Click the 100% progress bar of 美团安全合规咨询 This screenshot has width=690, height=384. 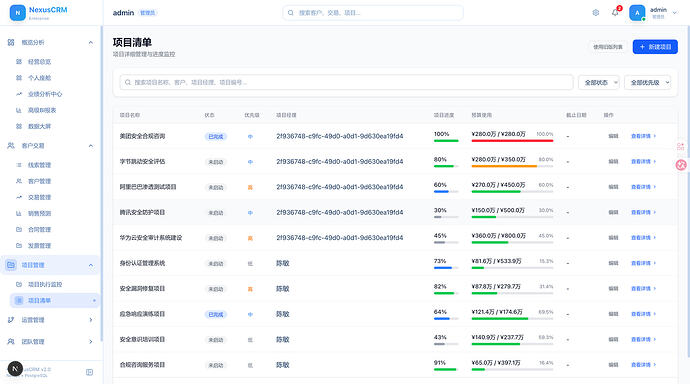[446, 141]
